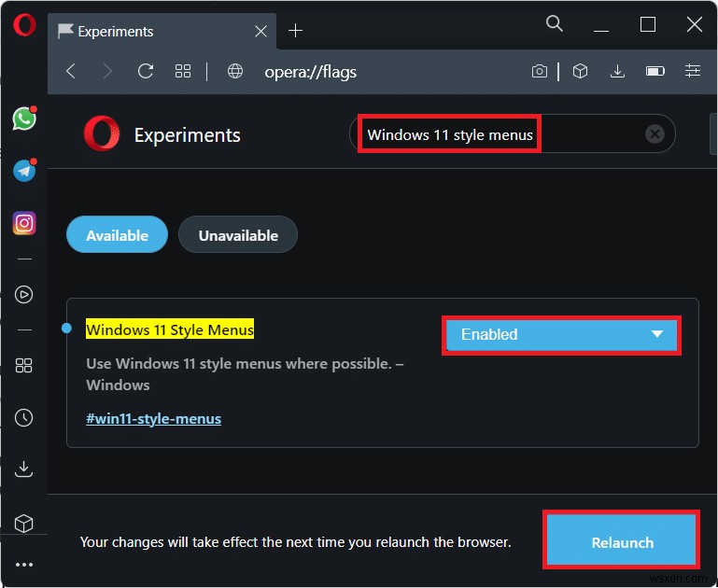Open History clock icon in sidebar
The height and width of the screenshot is (588, 718).
coord(24,418)
